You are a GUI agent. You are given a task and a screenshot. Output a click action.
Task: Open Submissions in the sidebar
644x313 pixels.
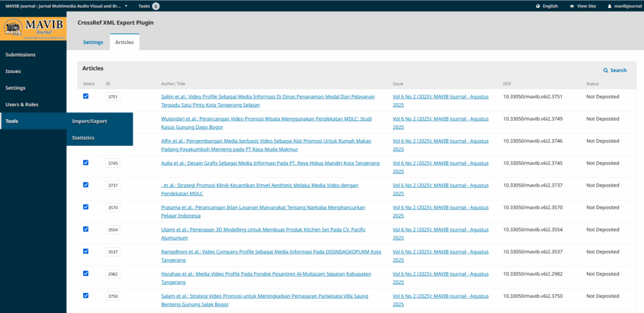pyautogui.click(x=20, y=55)
